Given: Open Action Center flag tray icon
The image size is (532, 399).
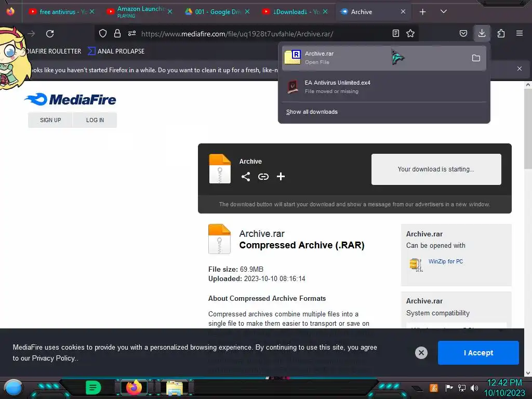Looking at the screenshot, I should point(449,388).
